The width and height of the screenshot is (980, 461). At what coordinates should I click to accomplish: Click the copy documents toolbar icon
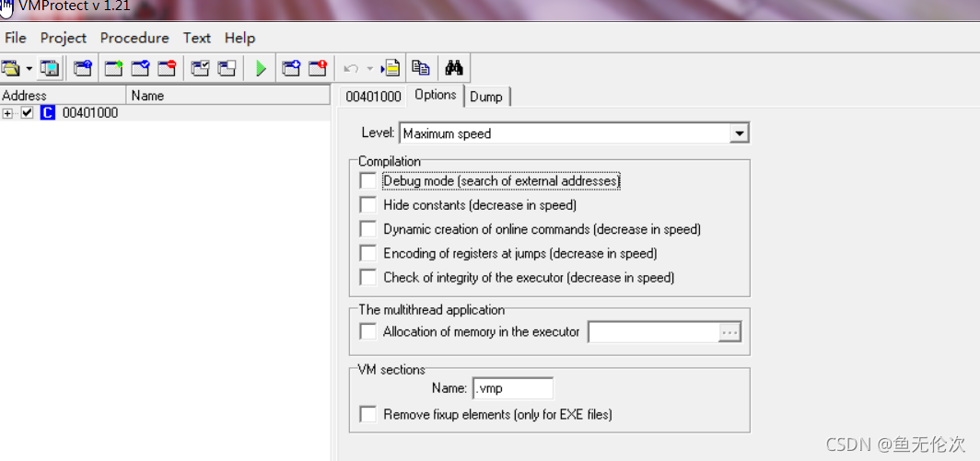pyautogui.click(x=421, y=68)
